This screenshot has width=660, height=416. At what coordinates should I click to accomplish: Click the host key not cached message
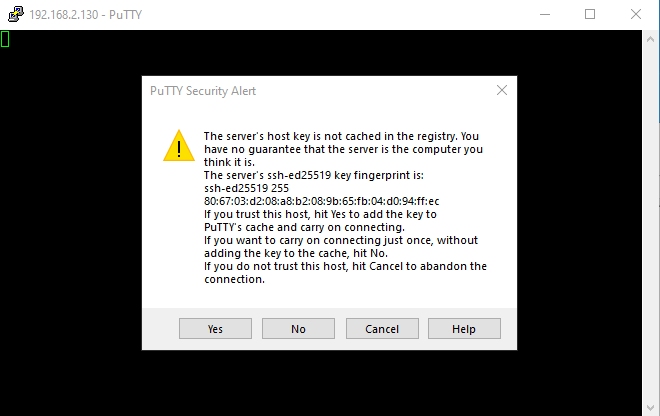coord(343,149)
